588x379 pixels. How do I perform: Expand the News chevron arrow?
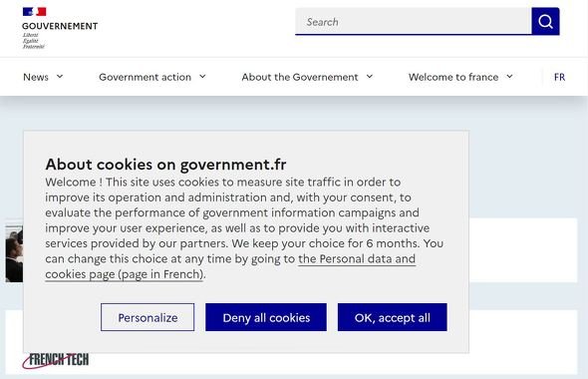[60, 77]
